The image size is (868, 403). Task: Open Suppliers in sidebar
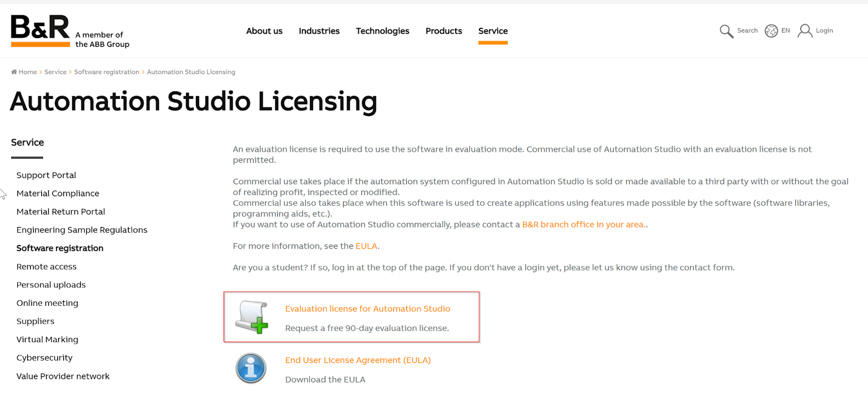click(x=35, y=321)
